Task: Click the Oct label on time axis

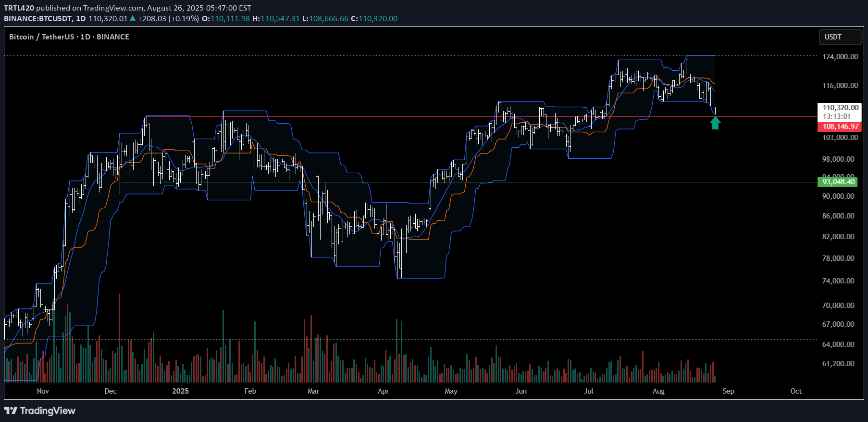Action: tap(796, 391)
